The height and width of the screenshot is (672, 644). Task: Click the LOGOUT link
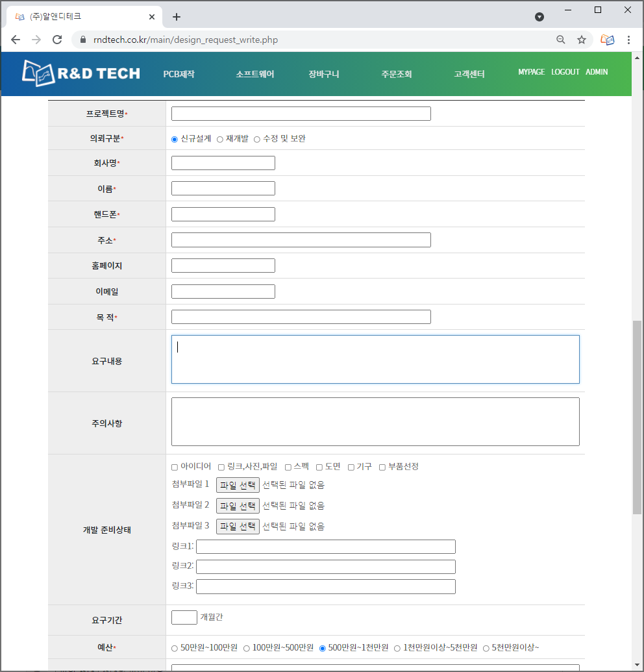click(565, 72)
